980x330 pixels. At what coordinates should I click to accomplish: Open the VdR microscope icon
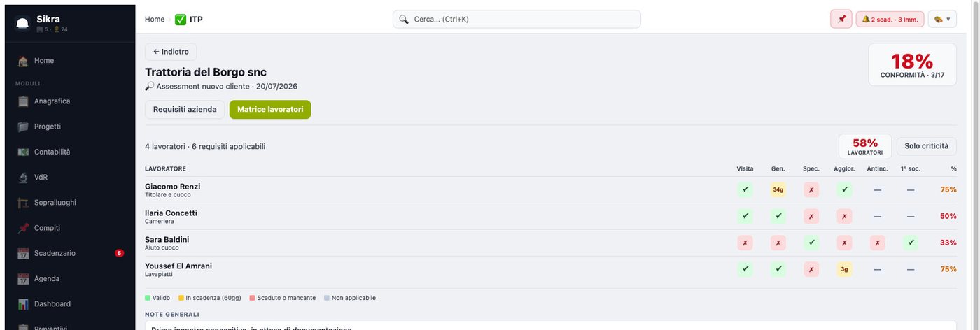[x=23, y=178]
